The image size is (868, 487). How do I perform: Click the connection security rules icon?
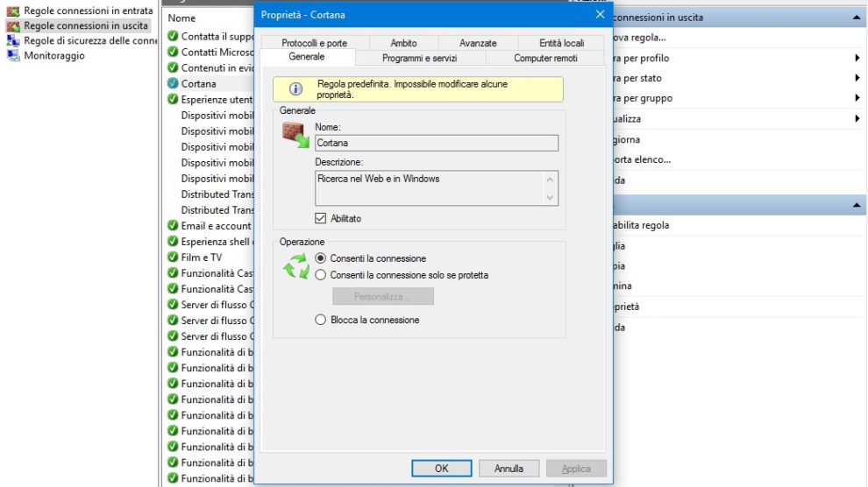click(13, 40)
